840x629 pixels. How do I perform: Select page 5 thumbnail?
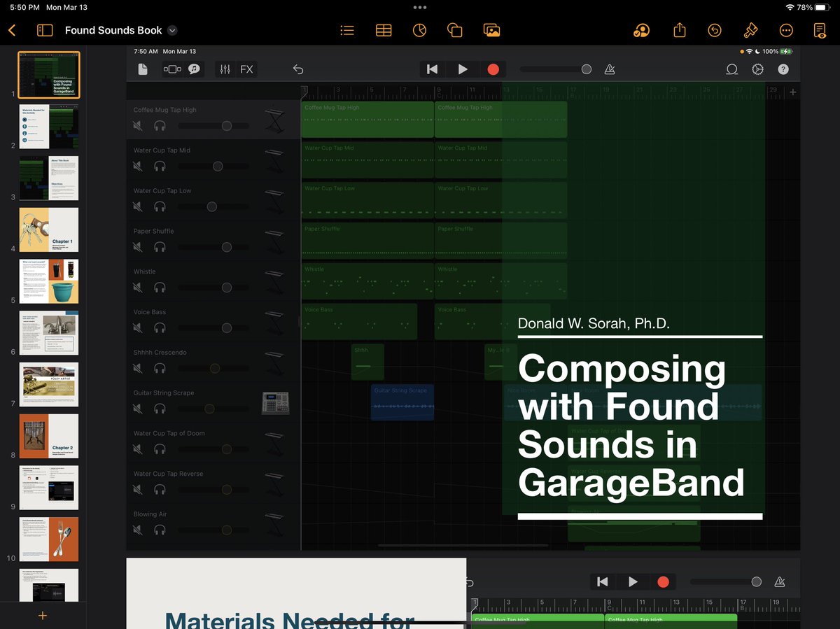(49, 281)
